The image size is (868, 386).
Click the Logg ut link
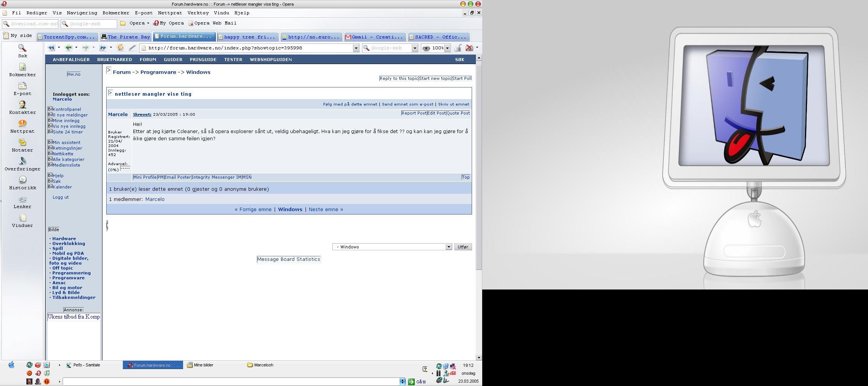point(61,197)
